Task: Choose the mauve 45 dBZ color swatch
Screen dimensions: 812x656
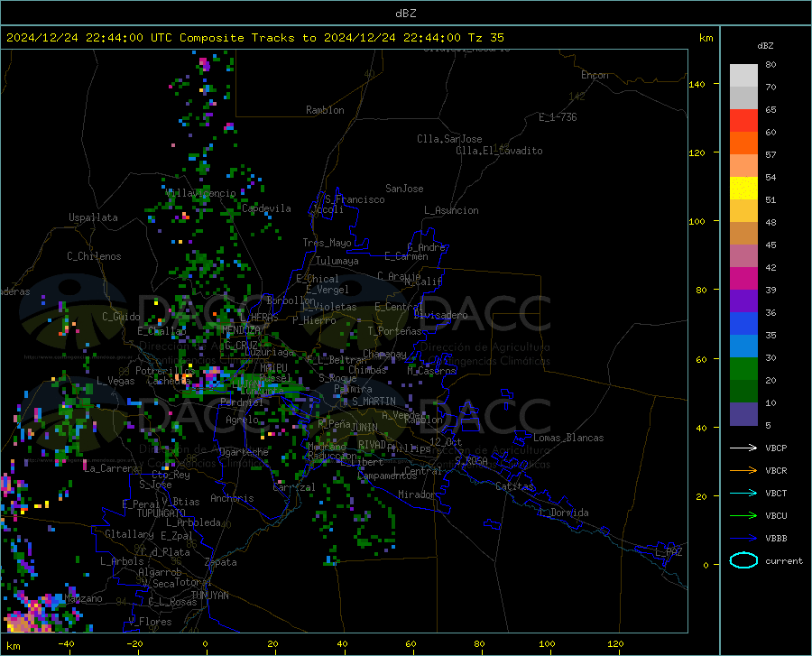Action: pyautogui.click(x=743, y=256)
